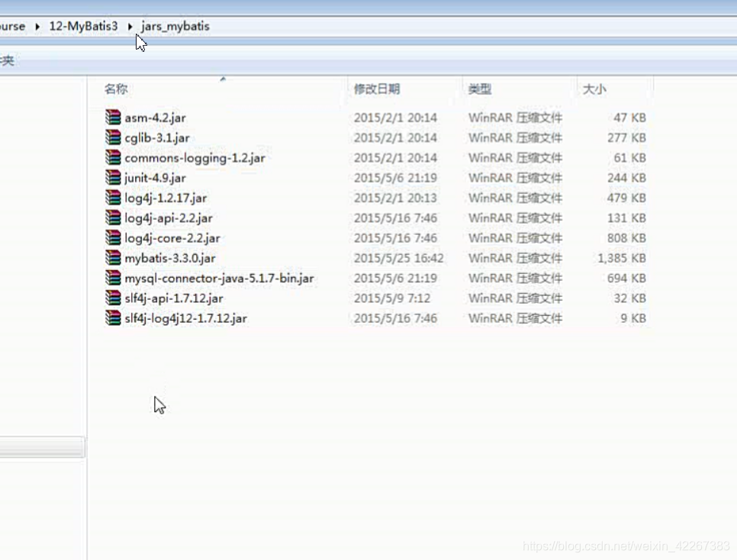The height and width of the screenshot is (560, 737).
Task: Select the log4j-core-2.2.jar archive icon
Action: [113, 238]
